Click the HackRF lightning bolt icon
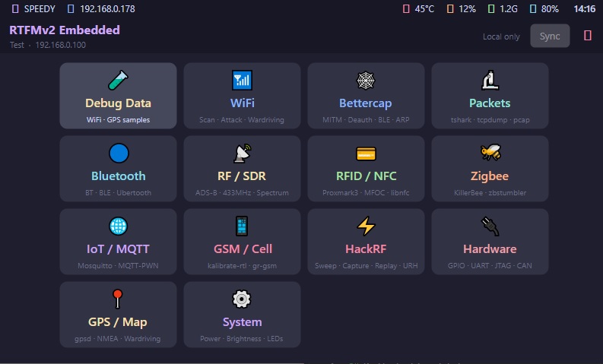Screen dimensions: 603x364 coord(366,226)
